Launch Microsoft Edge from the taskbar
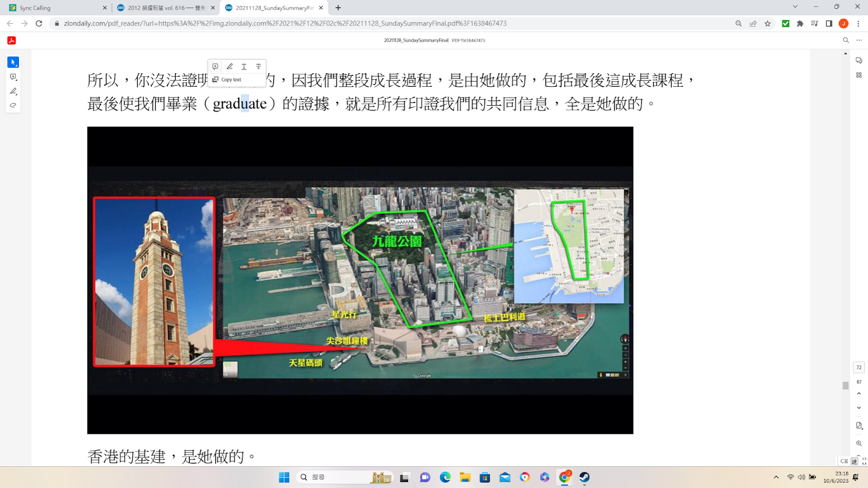This screenshot has width=868, height=488. coord(445,477)
